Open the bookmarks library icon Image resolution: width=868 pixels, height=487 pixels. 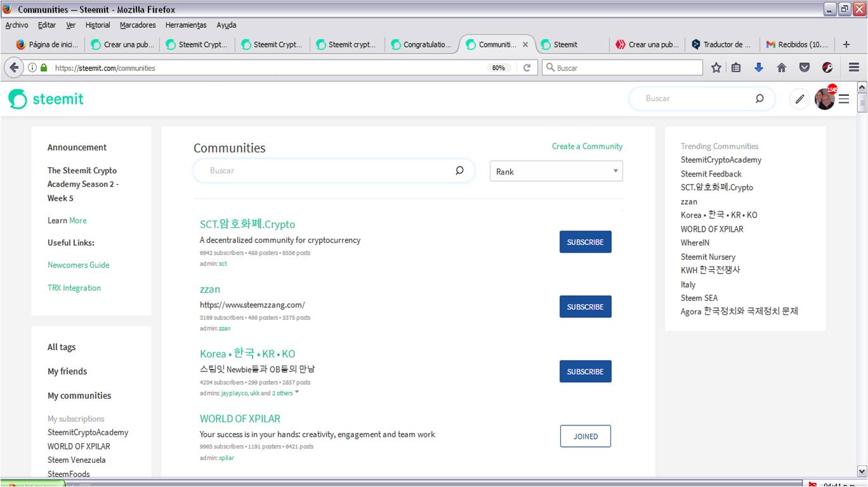click(x=736, y=68)
